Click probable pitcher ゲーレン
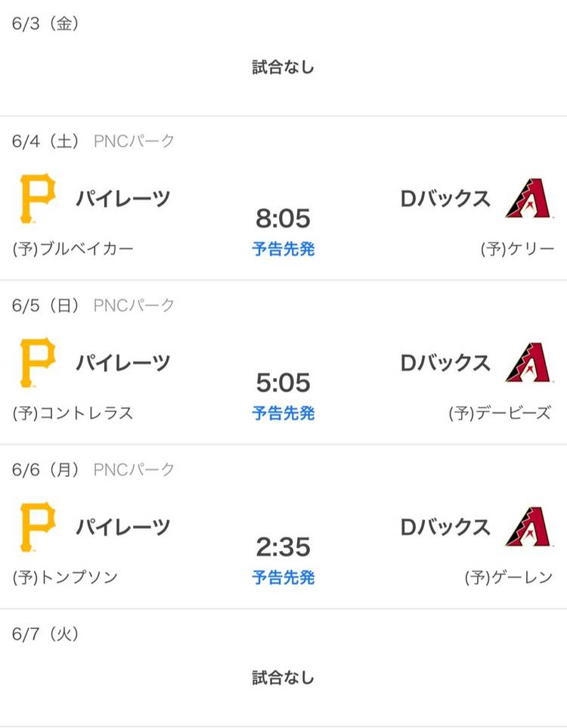Viewport: 567px width, 728px height. (x=509, y=578)
